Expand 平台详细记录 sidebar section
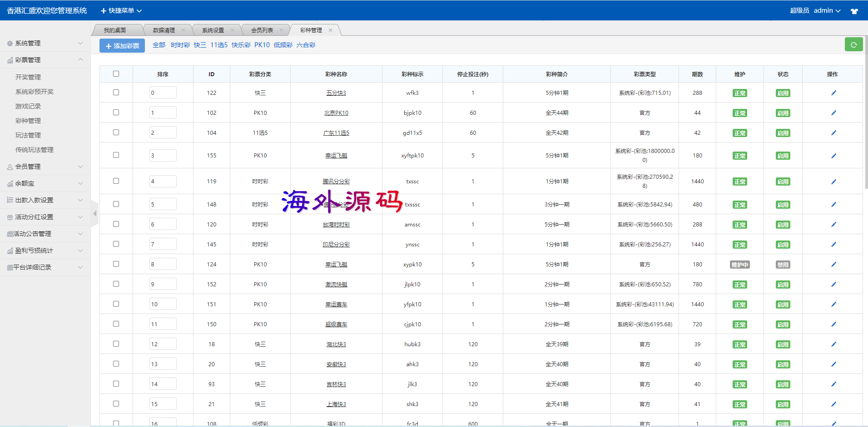Screen dimensions: 868x427 [45, 267]
